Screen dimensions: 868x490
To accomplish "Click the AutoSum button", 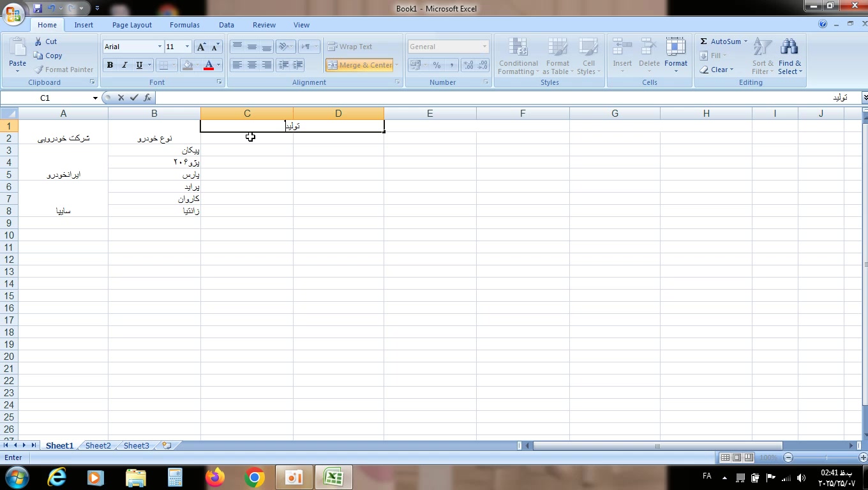I will click(723, 41).
